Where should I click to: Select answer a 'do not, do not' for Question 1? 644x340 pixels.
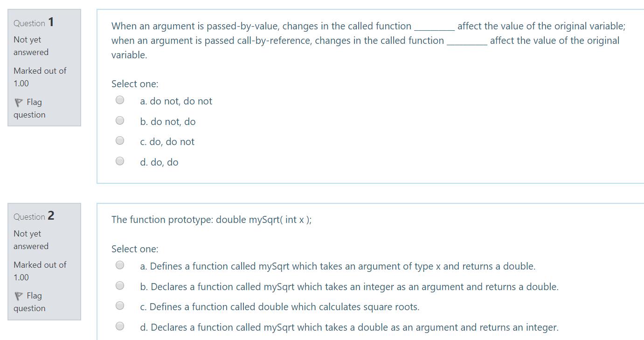pos(119,99)
